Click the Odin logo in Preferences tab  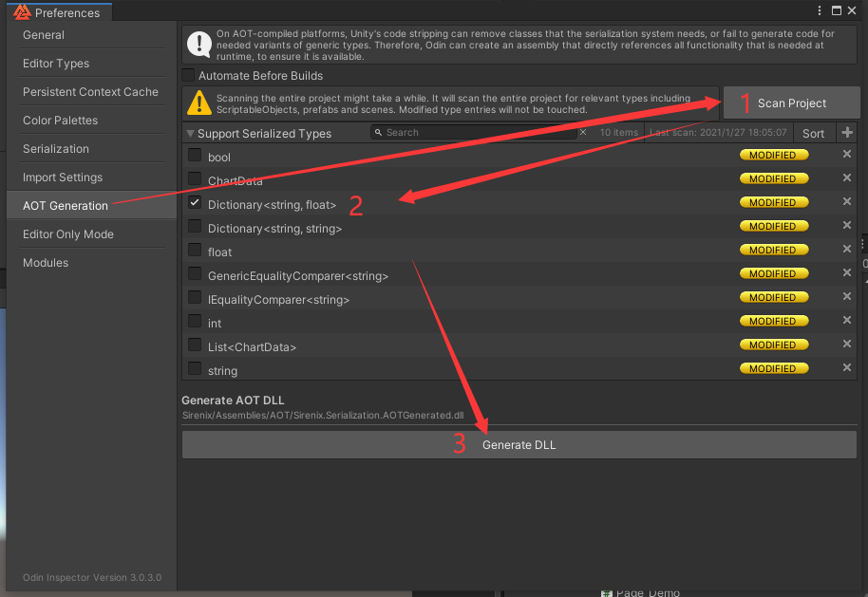[22, 11]
